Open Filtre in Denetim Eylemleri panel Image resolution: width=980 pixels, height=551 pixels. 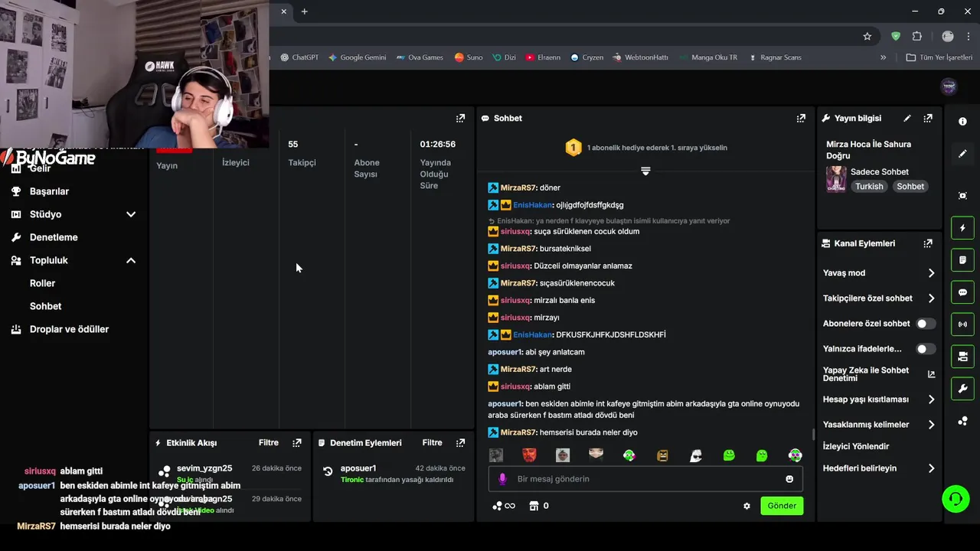click(x=433, y=442)
